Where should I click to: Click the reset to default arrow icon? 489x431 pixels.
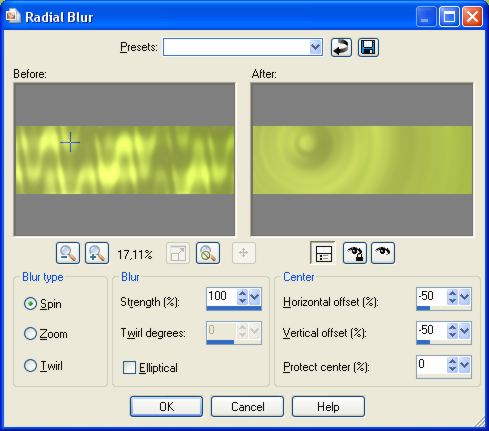(x=341, y=47)
